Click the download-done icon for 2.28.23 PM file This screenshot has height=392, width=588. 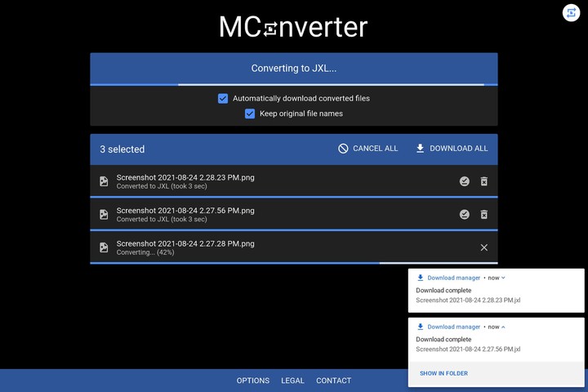point(465,181)
